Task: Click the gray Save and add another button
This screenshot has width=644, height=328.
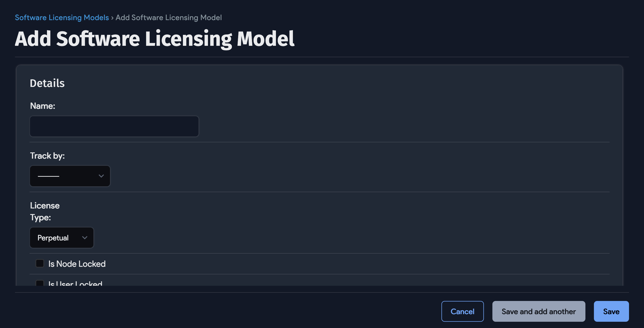Action: tap(538, 311)
